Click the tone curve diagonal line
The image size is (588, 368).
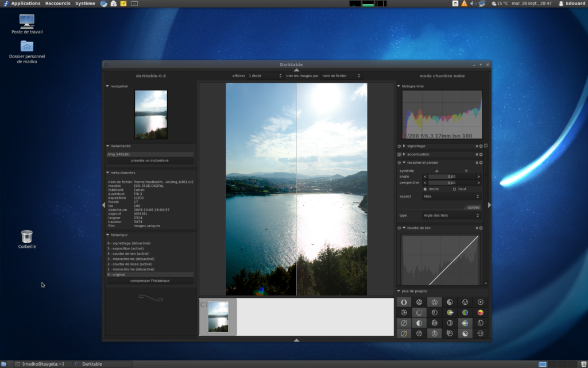454,260
